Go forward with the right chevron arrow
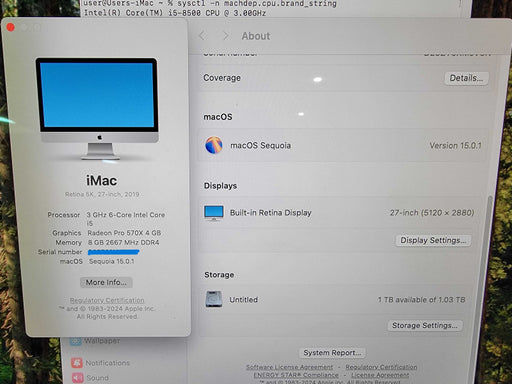This screenshot has width=512, height=384. pos(226,36)
